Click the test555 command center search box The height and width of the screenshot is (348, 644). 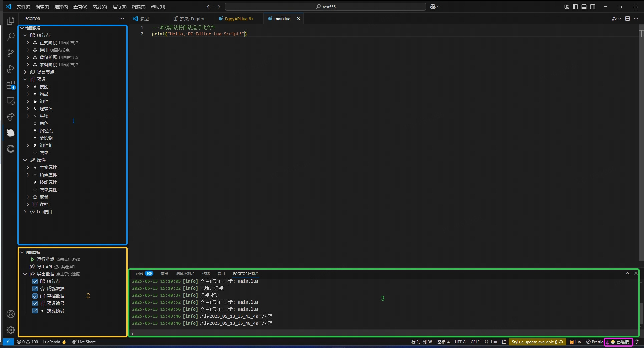pos(326,7)
